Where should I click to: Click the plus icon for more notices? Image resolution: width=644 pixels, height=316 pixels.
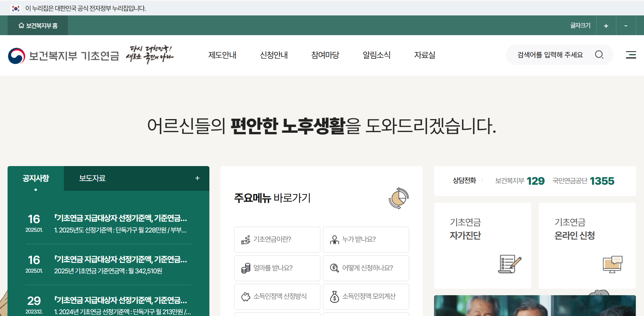point(197,178)
